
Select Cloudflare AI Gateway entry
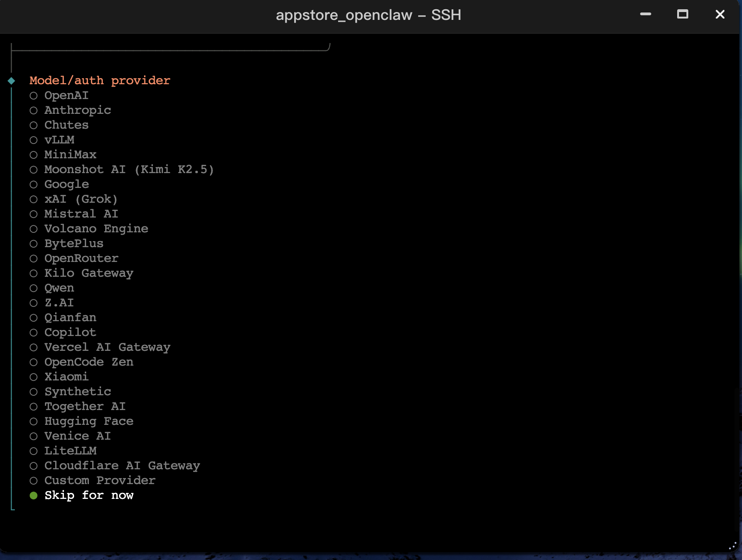click(x=122, y=466)
